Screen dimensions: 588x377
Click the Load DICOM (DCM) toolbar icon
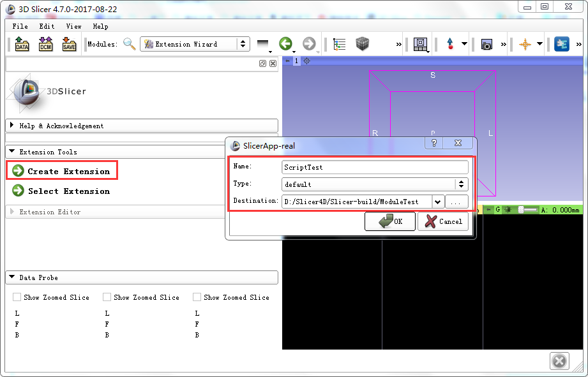(x=46, y=44)
